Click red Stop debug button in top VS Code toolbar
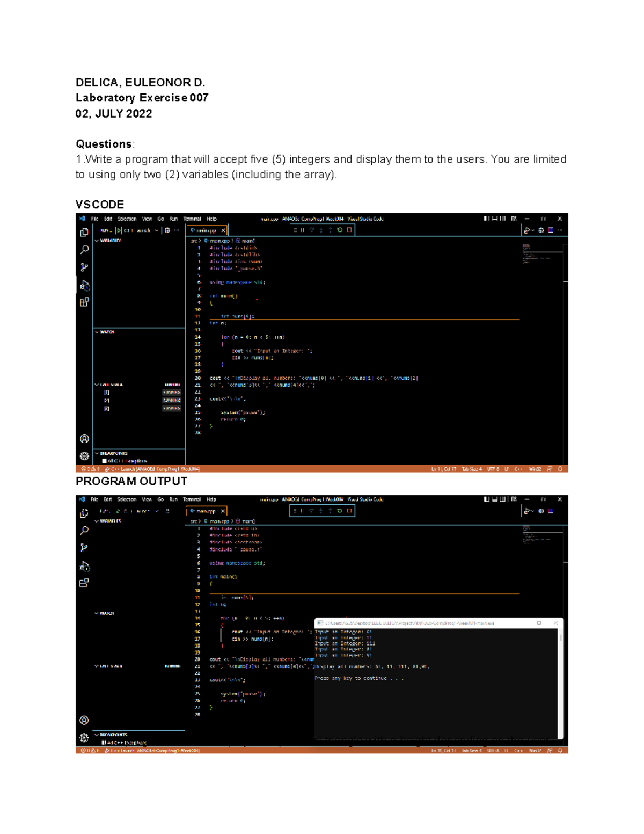The height and width of the screenshot is (834, 644). coord(349,230)
